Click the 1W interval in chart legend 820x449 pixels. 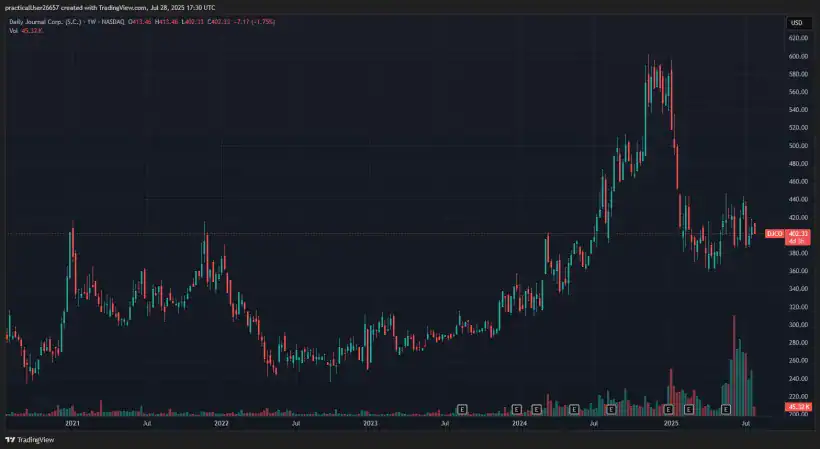coord(92,22)
